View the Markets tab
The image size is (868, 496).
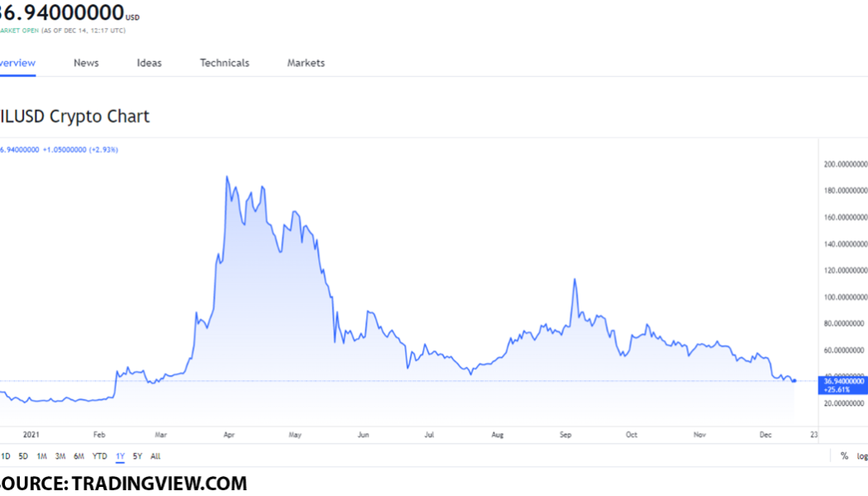[x=305, y=63]
